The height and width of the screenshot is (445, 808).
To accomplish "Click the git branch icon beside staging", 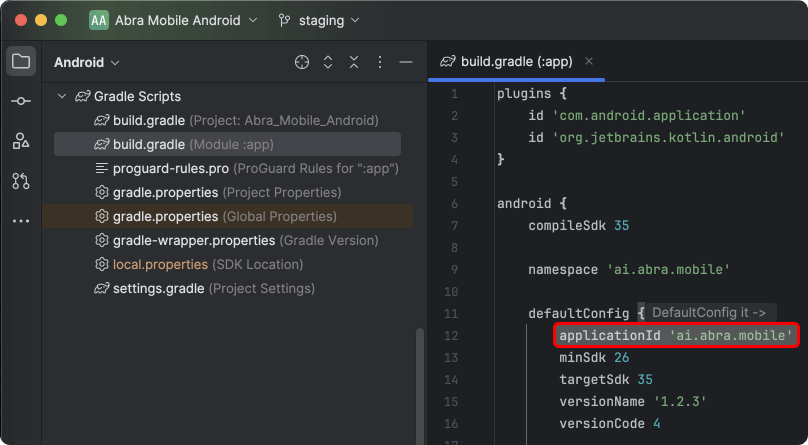I will tap(284, 21).
